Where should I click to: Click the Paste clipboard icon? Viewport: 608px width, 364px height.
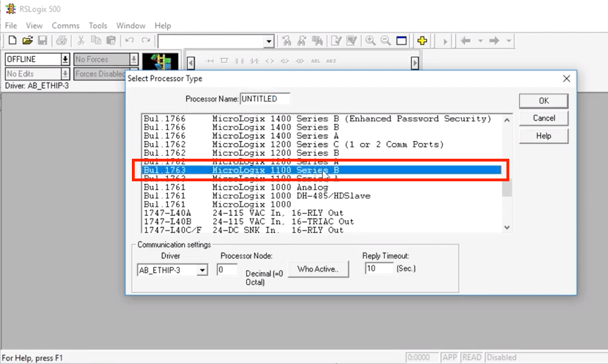[111, 40]
